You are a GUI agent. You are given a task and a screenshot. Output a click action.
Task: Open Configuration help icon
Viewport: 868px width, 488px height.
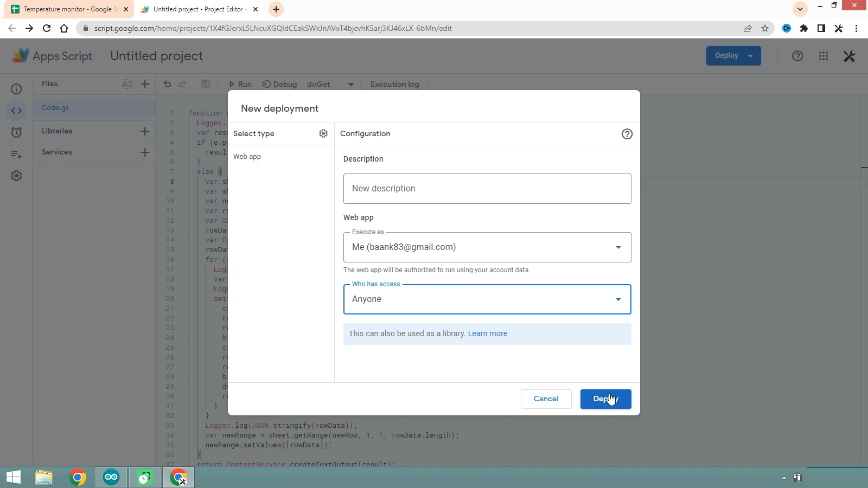627,134
